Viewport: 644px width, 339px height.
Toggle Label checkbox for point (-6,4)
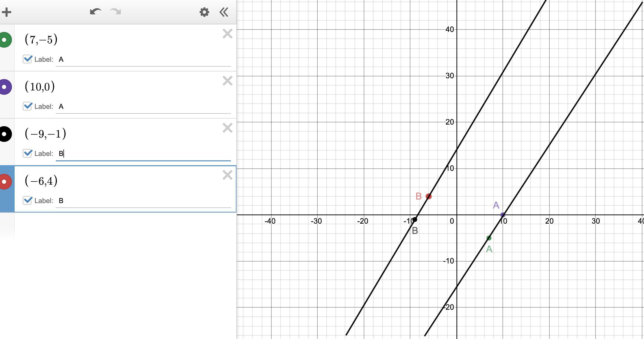click(27, 200)
